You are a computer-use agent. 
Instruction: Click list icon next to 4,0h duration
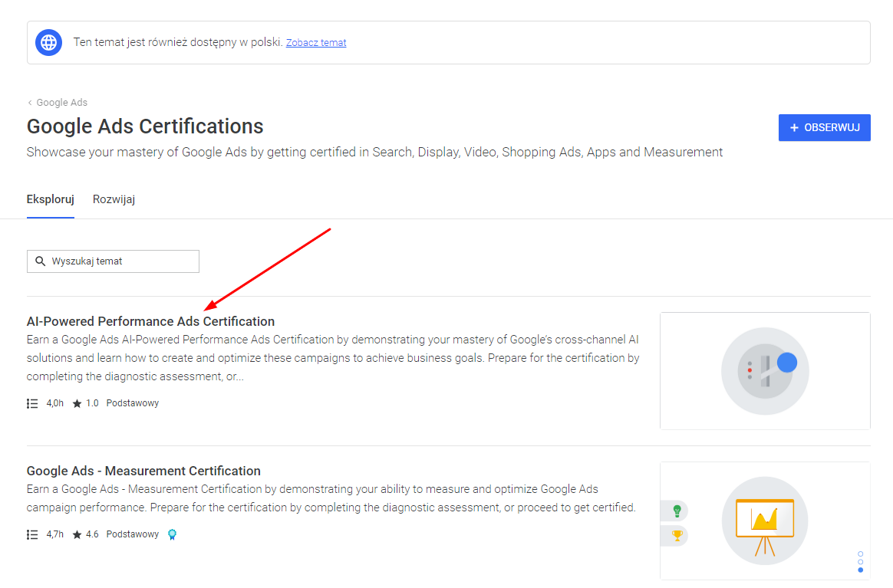pos(32,403)
